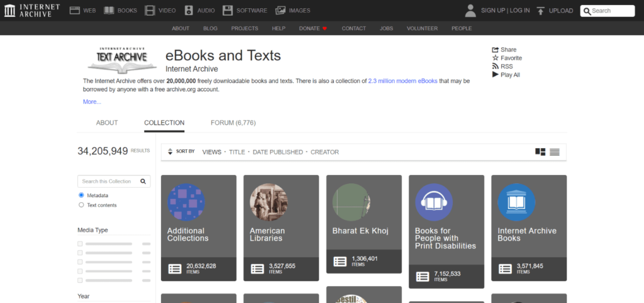The image size is (644, 303).
Task: Click American Libraries items list icon
Action: point(257,269)
